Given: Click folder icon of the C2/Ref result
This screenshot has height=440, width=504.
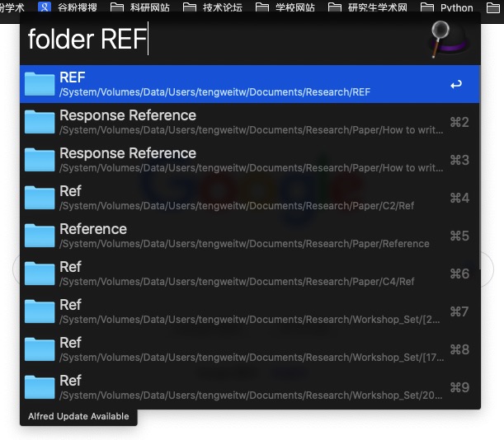Looking at the screenshot, I should (40, 198).
